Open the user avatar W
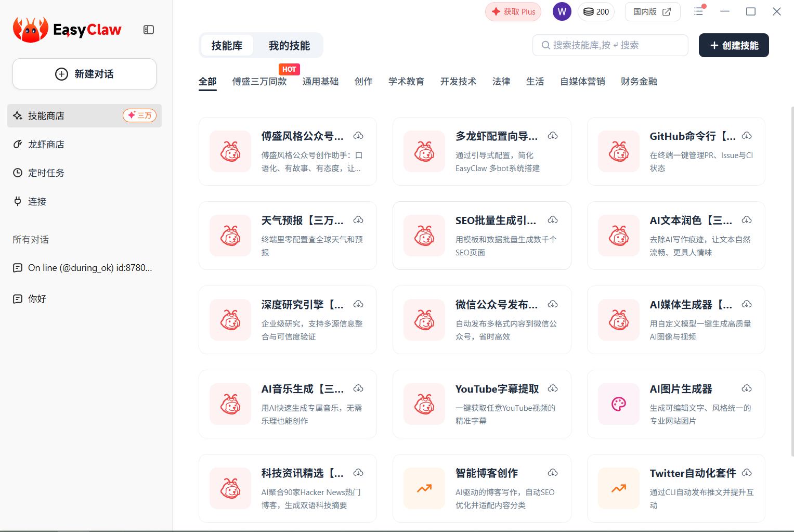Image resolution: width=794 pixels, height=532 pixels. (562, 11)
